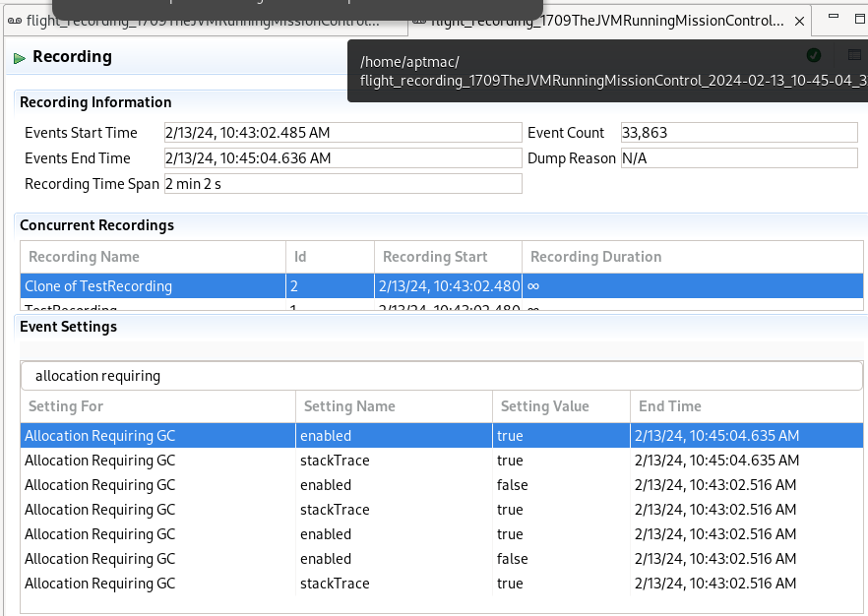Click the layout icon beside the green checkmark

pos(854,55)
